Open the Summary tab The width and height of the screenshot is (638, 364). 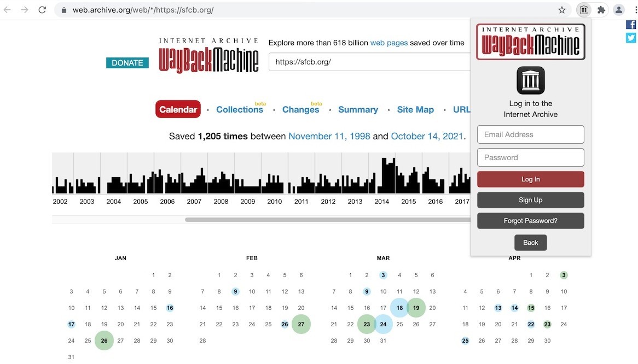coord(358,110)
